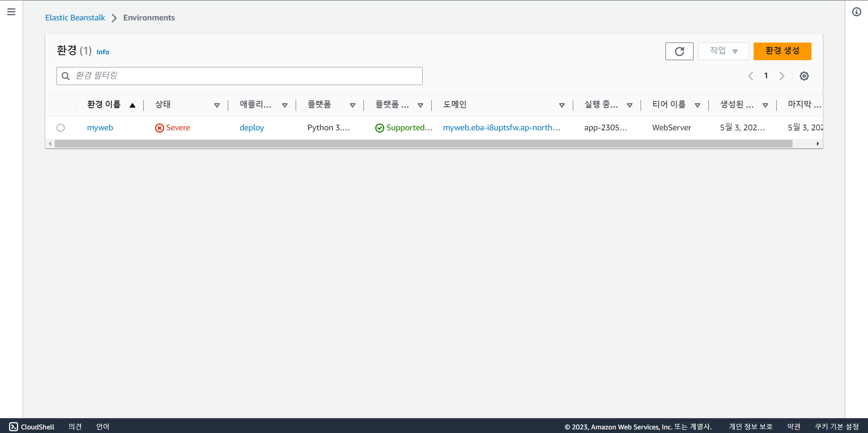Screen dimensions: 868x433
Task: Sort by 상태 column arrow
Action: click(x=217, y=105)
